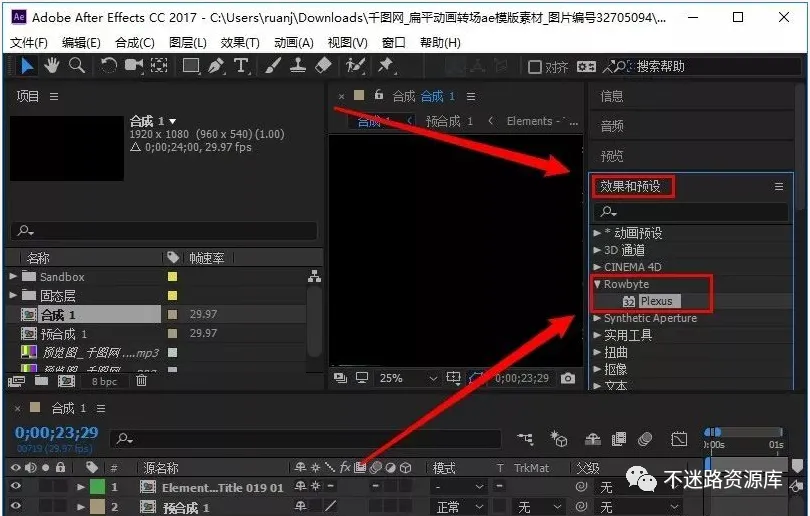
Task: Select the Rotation tool
Action: [x=108, y=66]
